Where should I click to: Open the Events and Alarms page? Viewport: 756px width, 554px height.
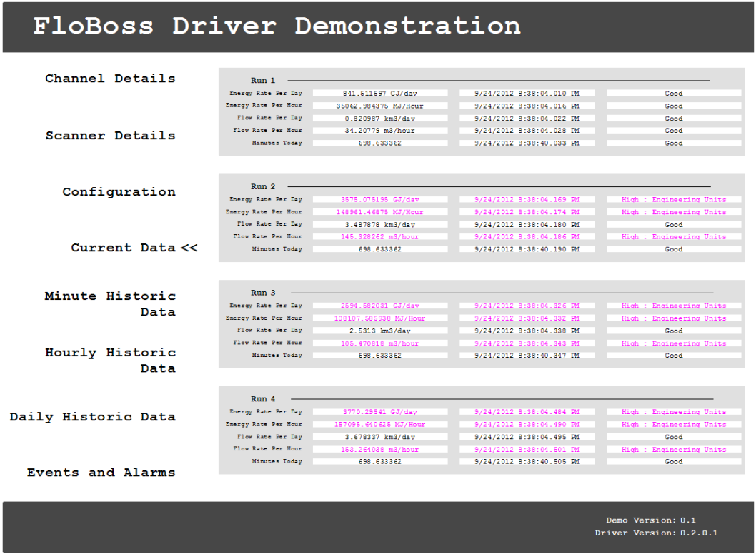(101, 473)
